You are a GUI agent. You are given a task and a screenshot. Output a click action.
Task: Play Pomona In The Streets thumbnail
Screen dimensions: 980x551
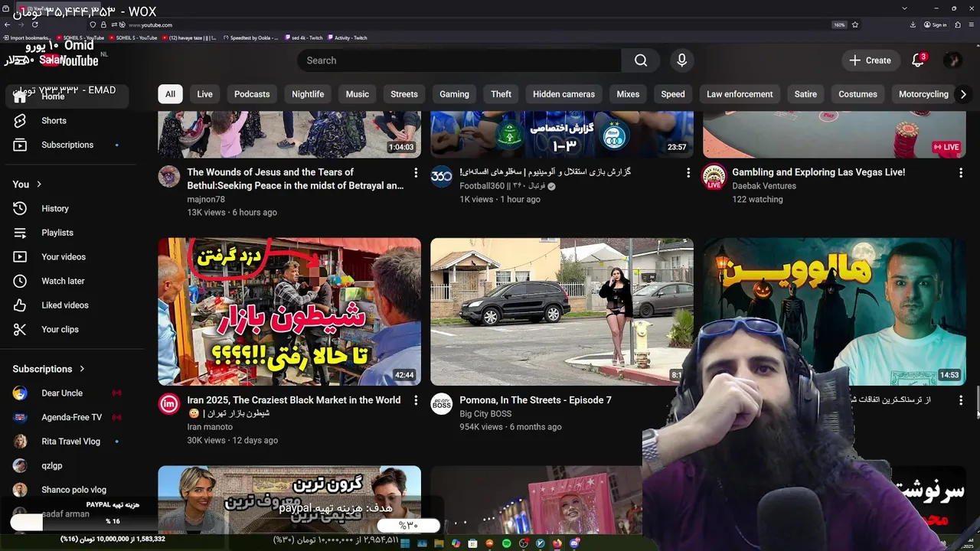point(562,311)
